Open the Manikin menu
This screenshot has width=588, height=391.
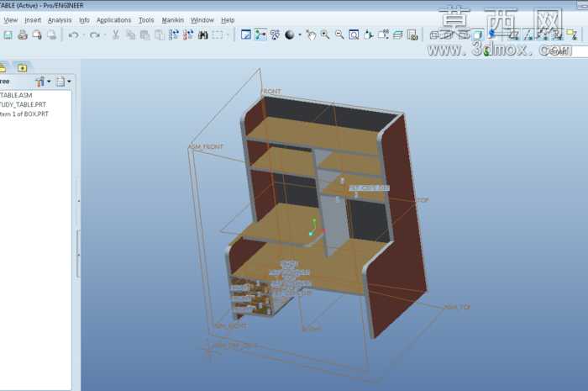point(172,20)
